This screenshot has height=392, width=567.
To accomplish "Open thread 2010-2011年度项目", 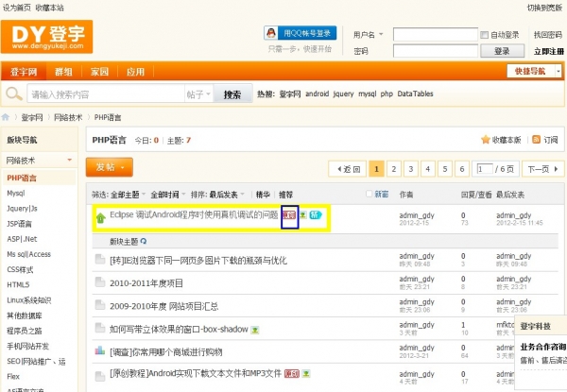I will coord(146,282).
